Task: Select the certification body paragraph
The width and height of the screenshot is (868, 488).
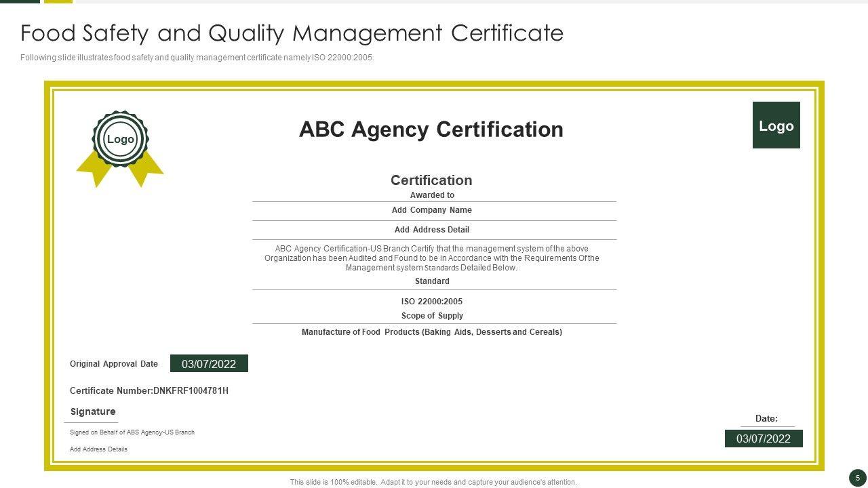Action: [x=431, y=258]
